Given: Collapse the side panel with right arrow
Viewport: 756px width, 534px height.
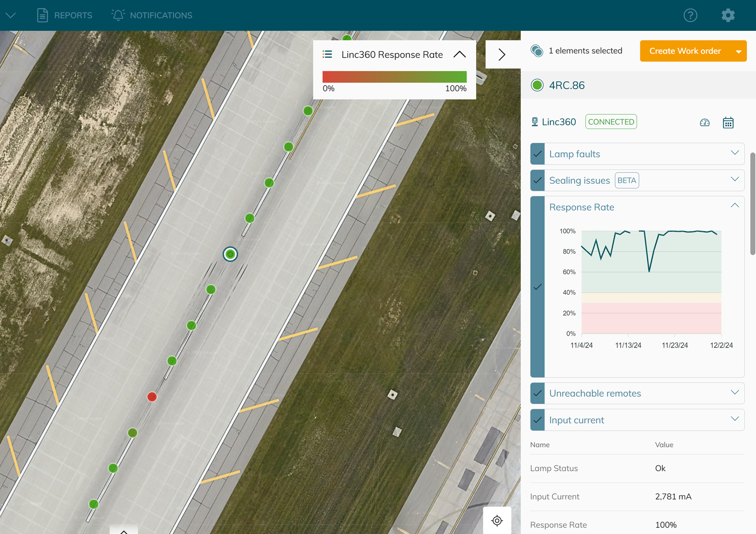Looking at the screenshot, I should 502,55.
